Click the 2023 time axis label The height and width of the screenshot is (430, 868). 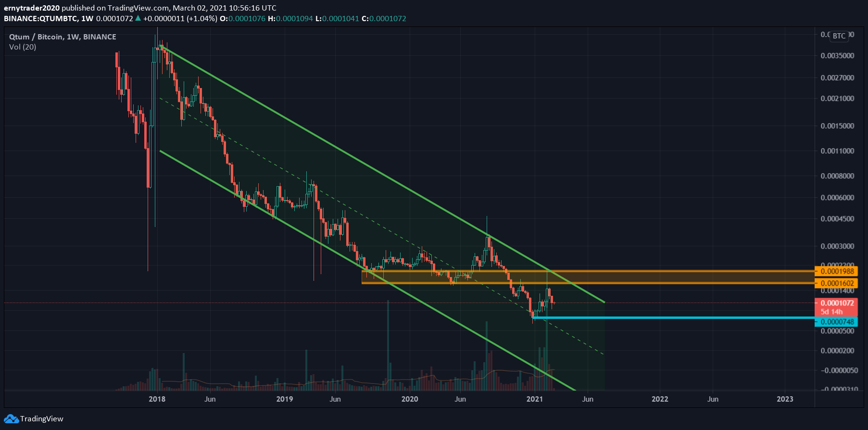(785, 399)
